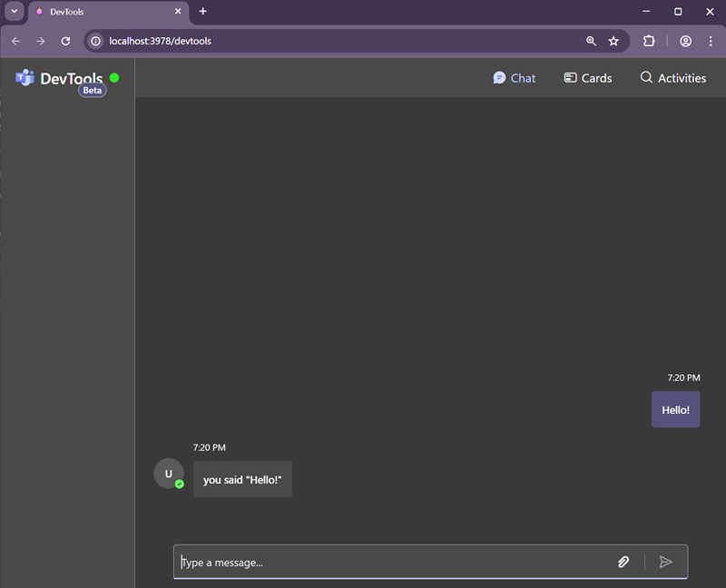Open the Chrome three-dot menu
Image resolution: width=726 pixels, height=588 pixels.
711,41
